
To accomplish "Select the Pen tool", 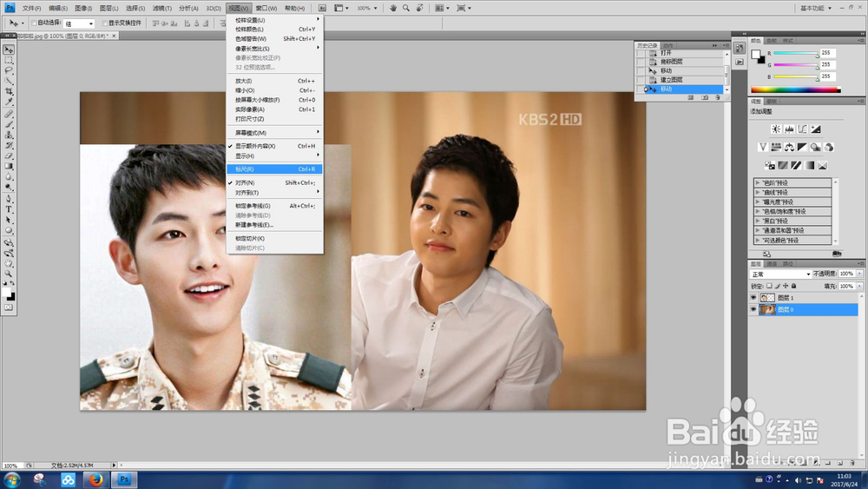I will click(x=9, y=199).
